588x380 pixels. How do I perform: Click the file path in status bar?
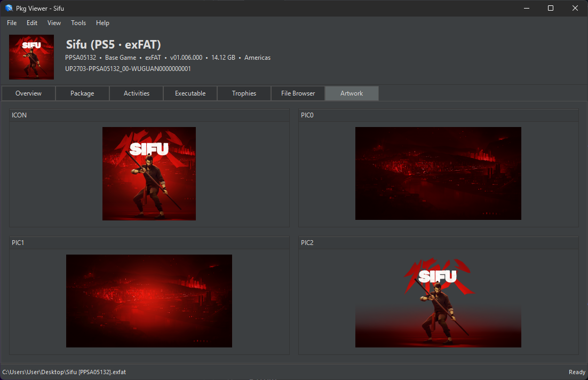click(x=64, y=372)
